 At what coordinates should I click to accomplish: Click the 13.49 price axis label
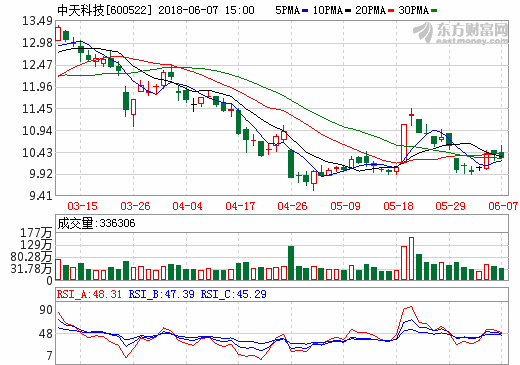[37, 21]
